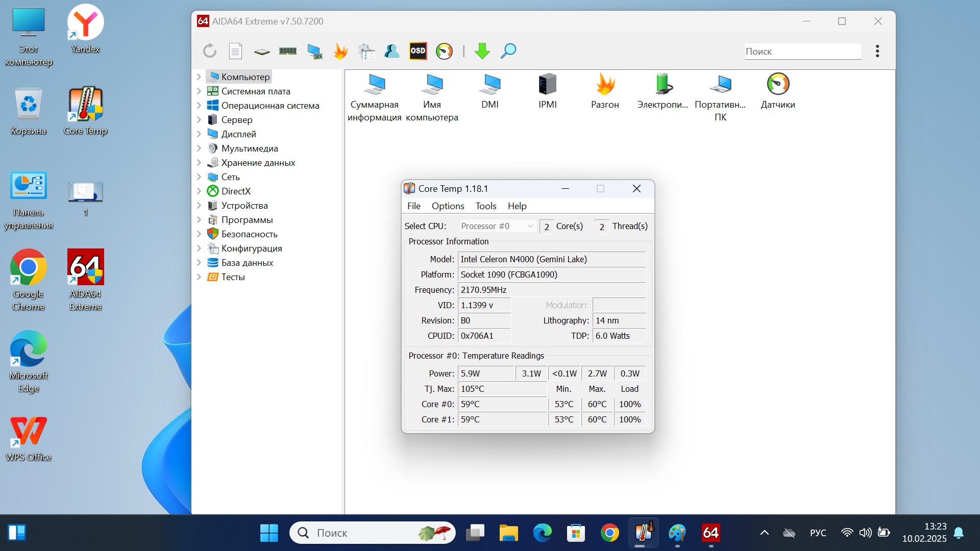Open the IPMI server icon
Image resolution: width=980 pixels, height=551 pixels.
[x=548, y=92]
